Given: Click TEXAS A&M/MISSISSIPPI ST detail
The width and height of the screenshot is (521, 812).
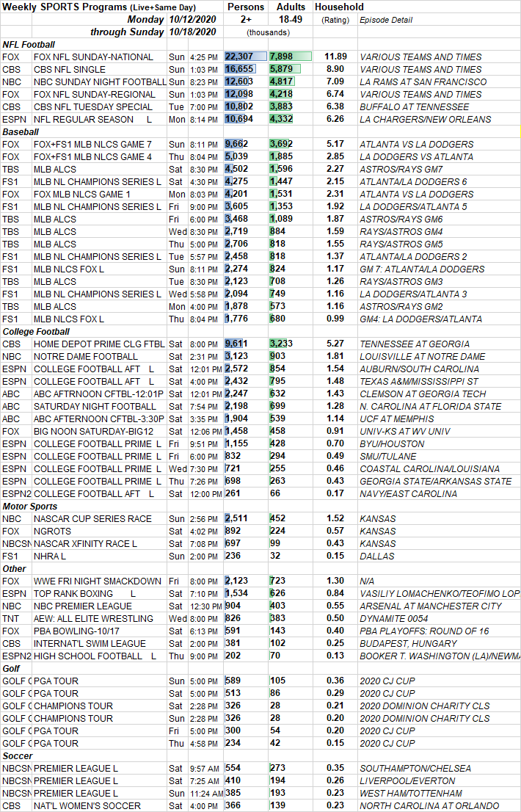Looking at the screenshot, I should [419, 381].
